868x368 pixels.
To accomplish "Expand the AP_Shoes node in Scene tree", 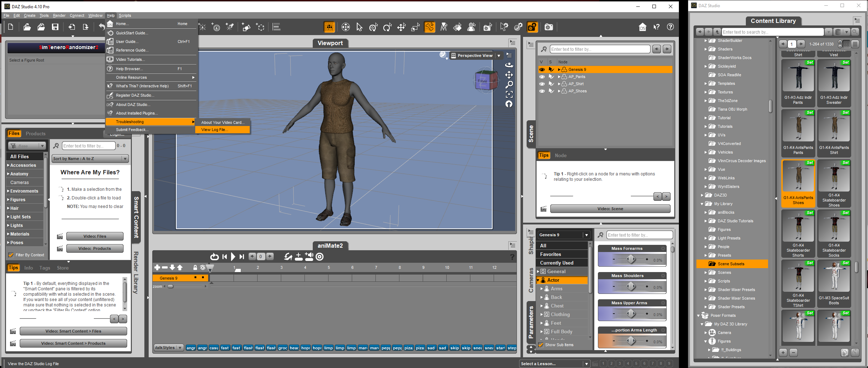I will pyautogui.click(x=559, y=91).
